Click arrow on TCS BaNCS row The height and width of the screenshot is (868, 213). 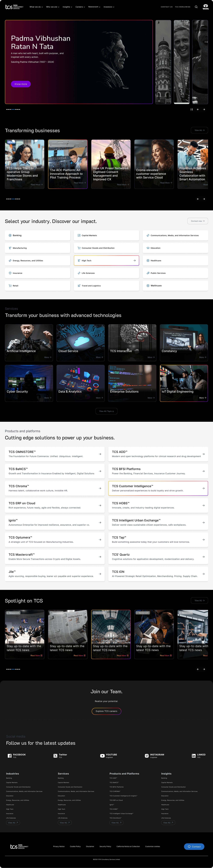pos(100,471)
